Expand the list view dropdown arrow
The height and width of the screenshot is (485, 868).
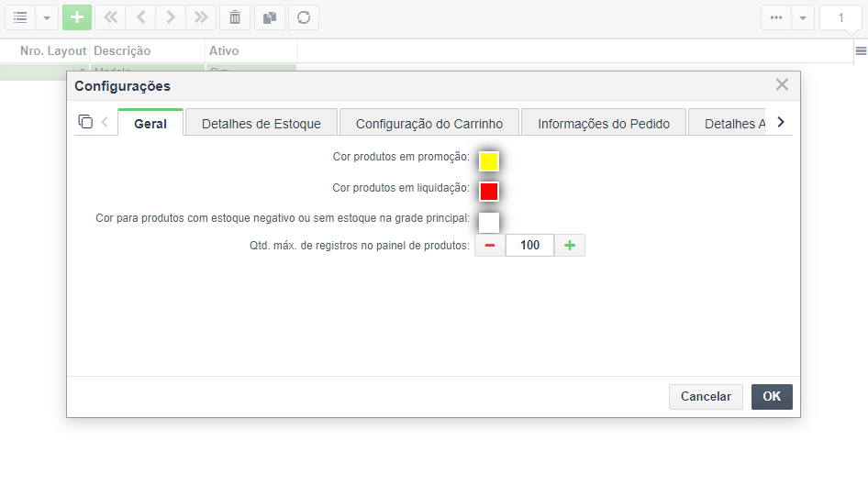[x=47, y=17]
